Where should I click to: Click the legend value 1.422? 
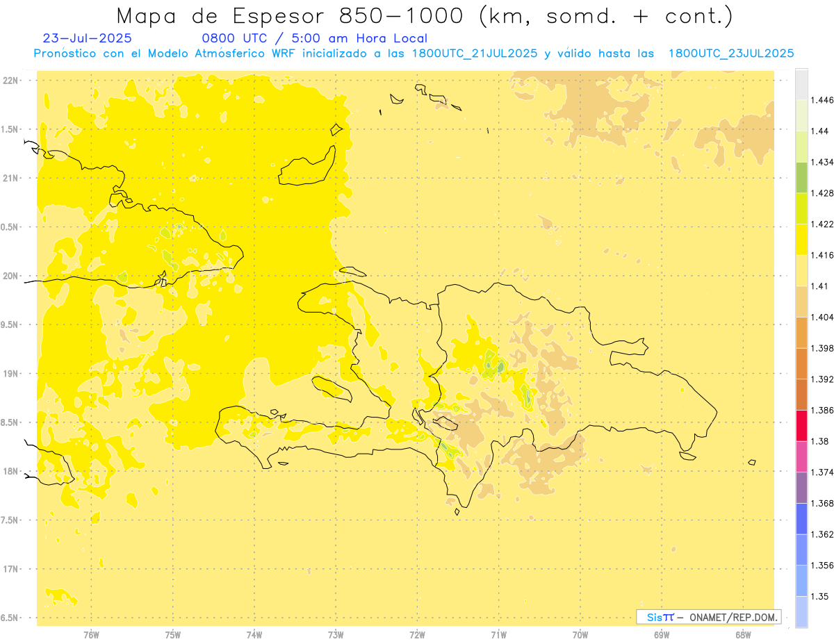[822, 224]
